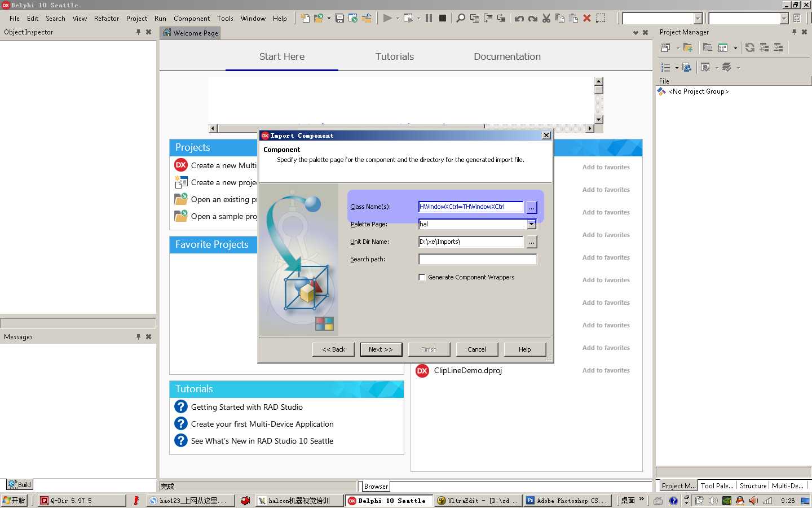Expand the Run button dropdown arrow in toolbar
Screen dimensions: 812x508
pos(397,18)
